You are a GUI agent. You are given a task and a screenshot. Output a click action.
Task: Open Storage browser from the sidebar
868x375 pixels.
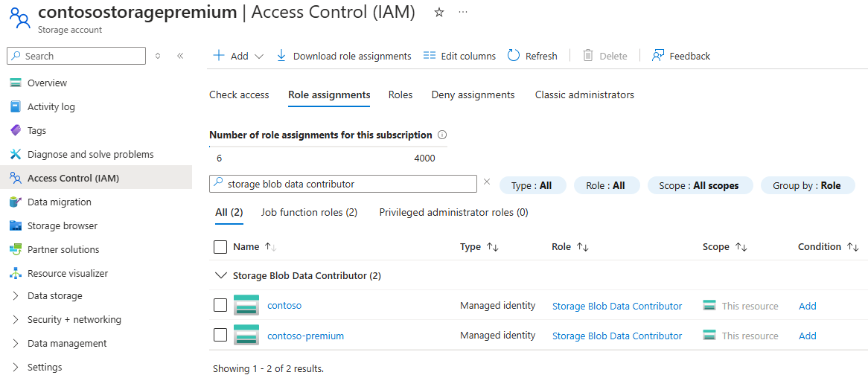(x=62, y=225)
